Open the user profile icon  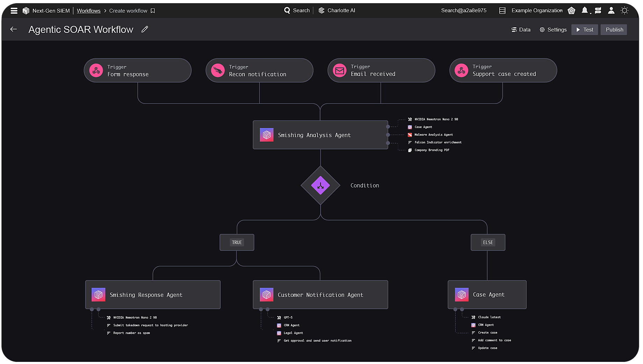611,10
